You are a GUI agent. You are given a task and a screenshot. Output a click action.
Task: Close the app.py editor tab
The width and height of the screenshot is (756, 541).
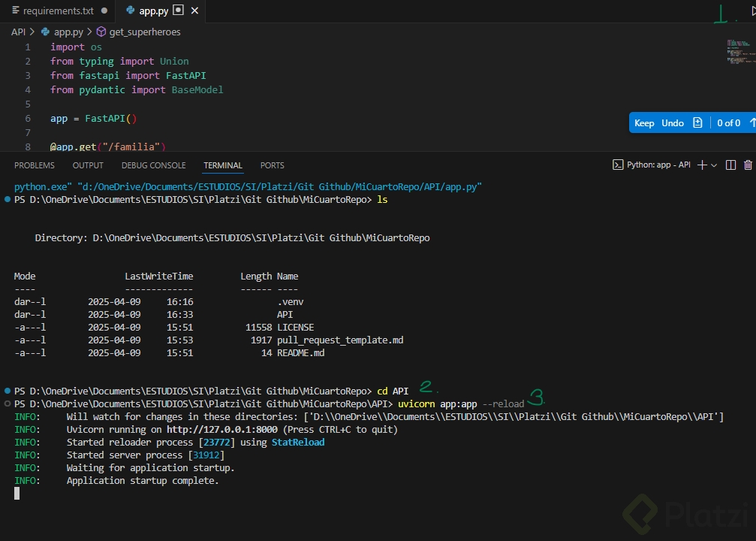point(194,11)
